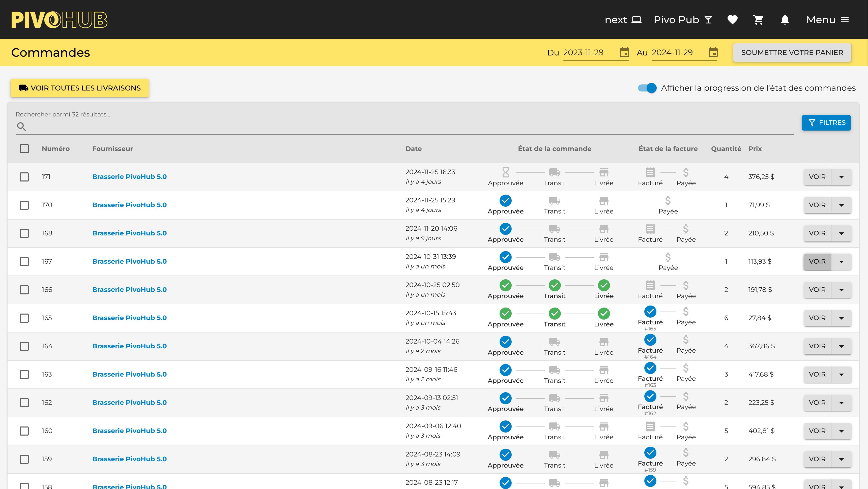Select the checkbox for order 167

pyautogui.click(x=24, y=261)
